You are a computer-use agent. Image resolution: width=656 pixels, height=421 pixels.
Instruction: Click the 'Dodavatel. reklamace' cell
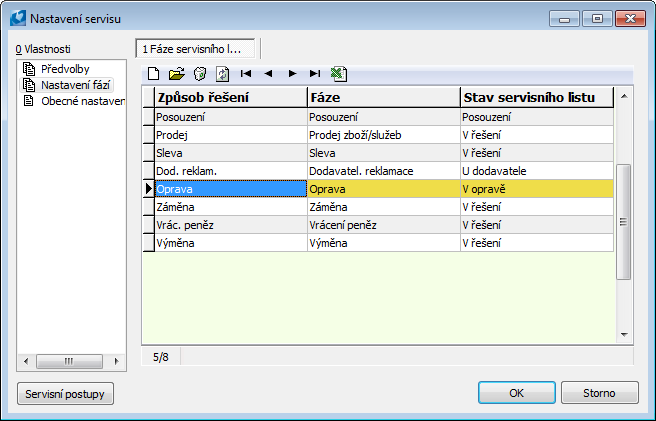click(384, 171)
